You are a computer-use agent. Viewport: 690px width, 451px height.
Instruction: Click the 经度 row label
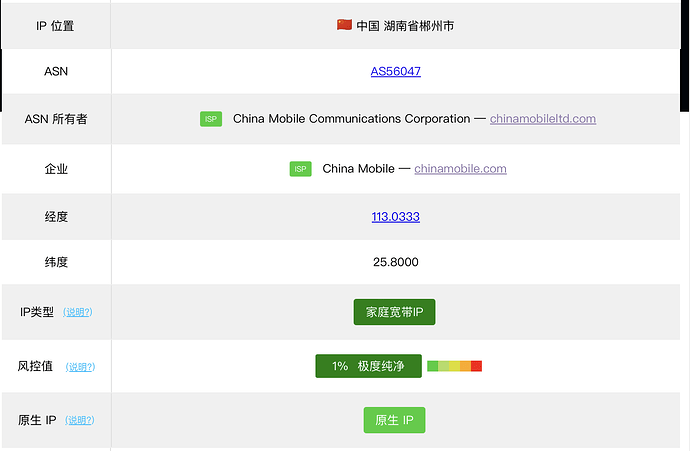(56, 216)
